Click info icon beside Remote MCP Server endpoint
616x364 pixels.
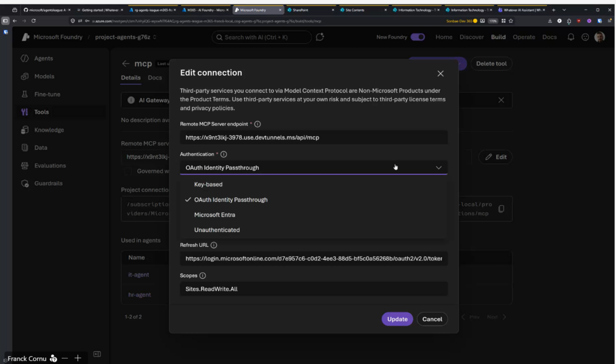[x=257, y=124]
